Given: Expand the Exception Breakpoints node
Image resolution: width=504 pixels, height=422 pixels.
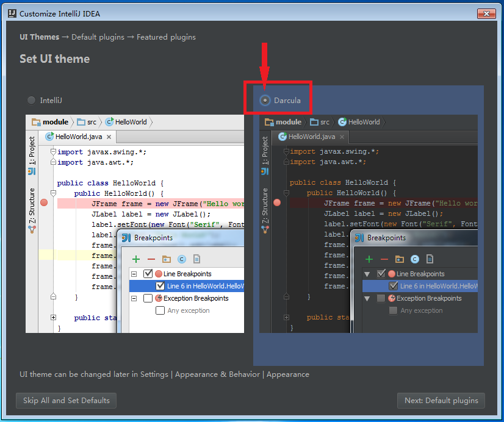Looking at the screenshot, I should (x=367, y=298).
